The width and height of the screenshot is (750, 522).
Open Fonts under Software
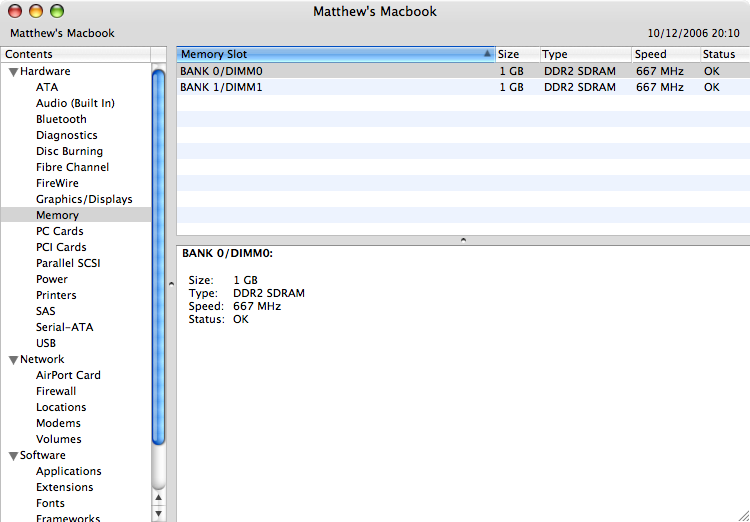[50, 503]
